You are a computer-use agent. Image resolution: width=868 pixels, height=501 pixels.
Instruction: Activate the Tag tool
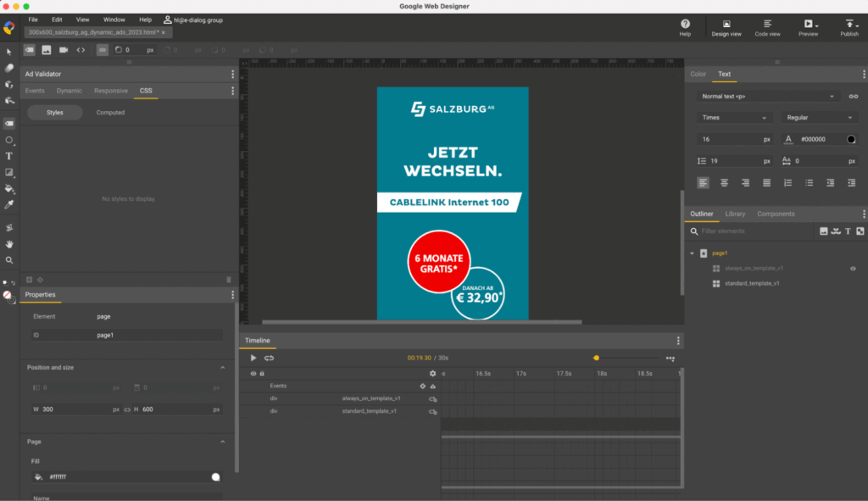[8, 123]
